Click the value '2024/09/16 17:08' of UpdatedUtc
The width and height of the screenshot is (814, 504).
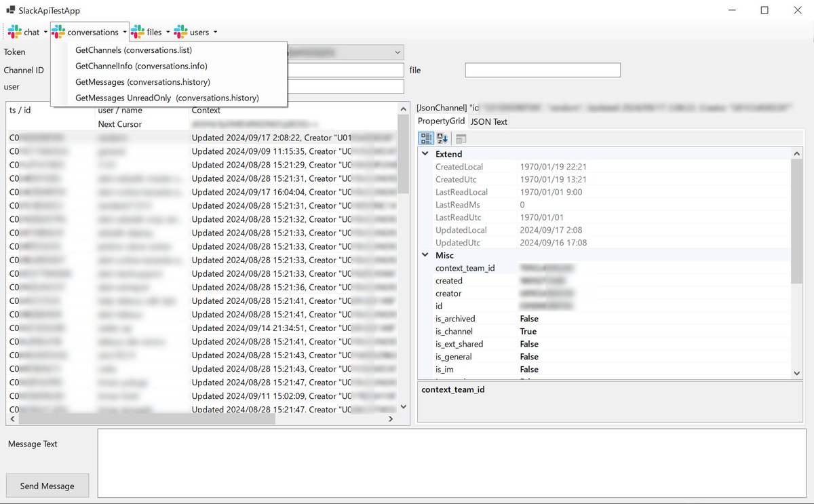(x=554, y=243)
